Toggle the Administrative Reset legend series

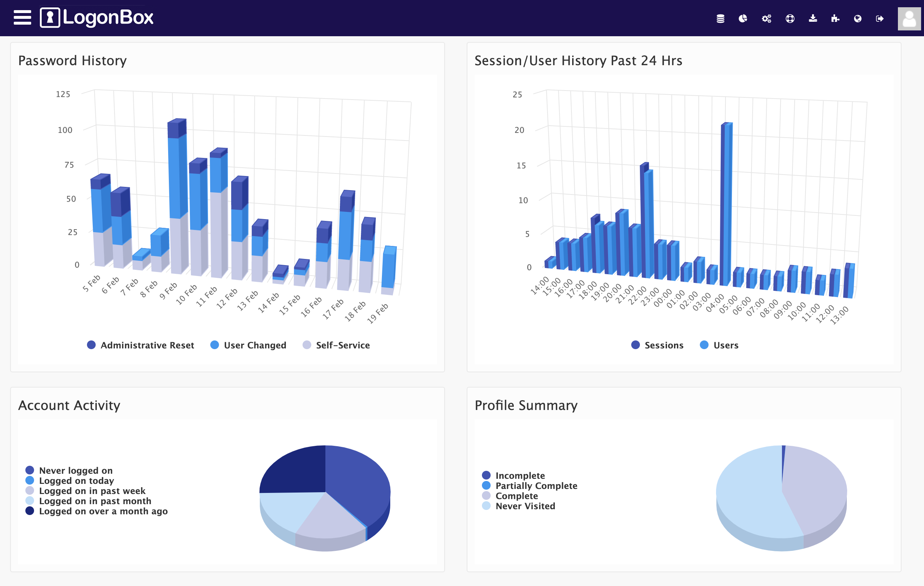141,345
